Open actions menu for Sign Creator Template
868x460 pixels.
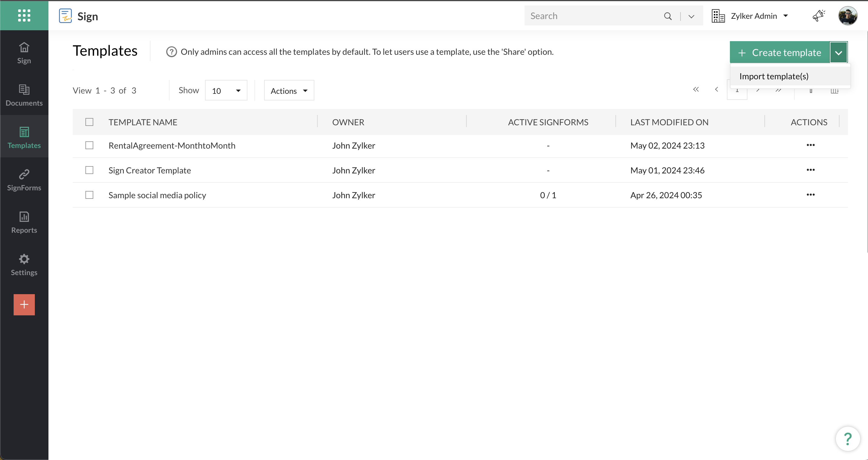tap(810, 170)
